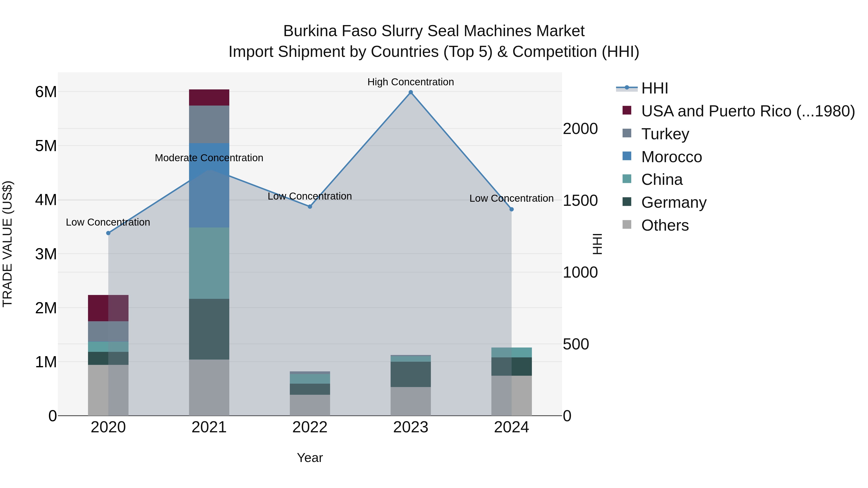Click the High Concentration annotation
The width and height of the screenshot is (868, 488).
pos(411,82)
